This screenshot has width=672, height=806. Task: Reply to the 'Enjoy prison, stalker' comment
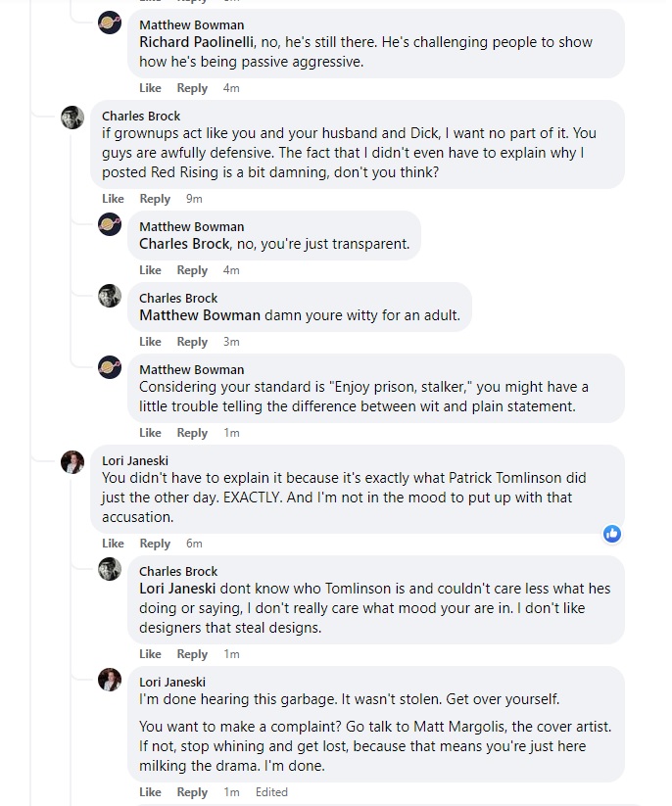tap(192, 433)
